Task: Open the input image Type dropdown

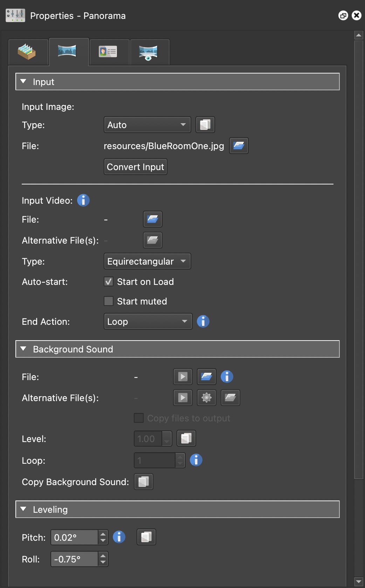Action: pyautogui.click(x=147, y=125)
